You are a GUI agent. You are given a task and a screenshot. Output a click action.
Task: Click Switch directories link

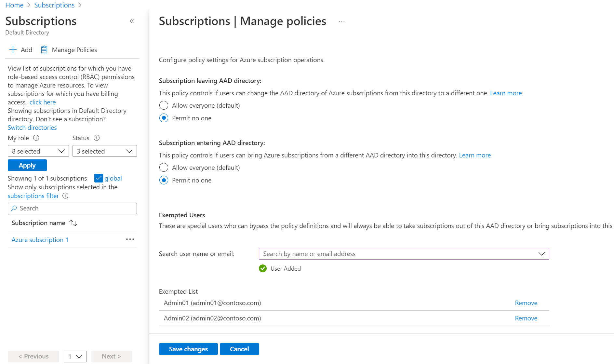[32, 127]
